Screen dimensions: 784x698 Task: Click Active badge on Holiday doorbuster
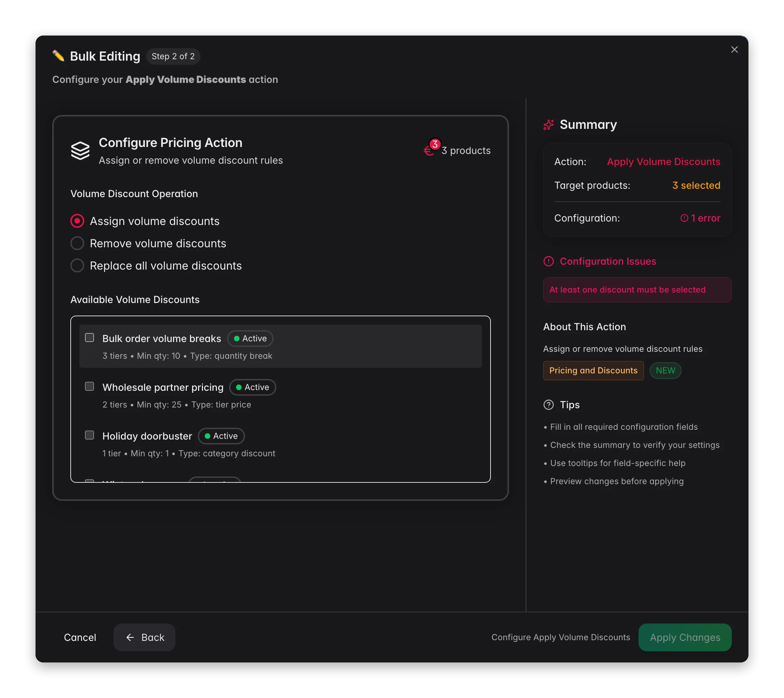(x=221, y=436)
